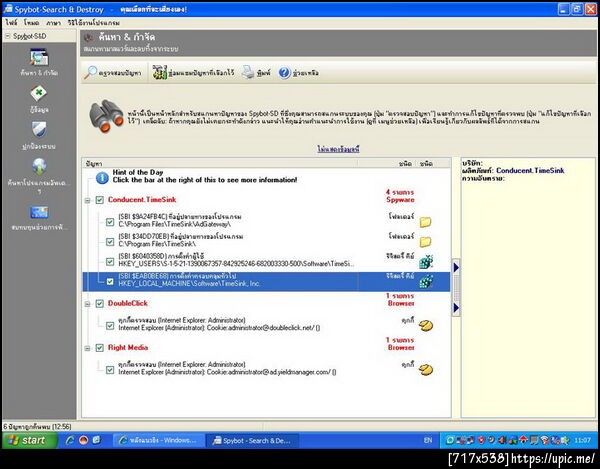Click the EN language indicator in taskbar
The image size is (600, 469).
click(428, 440)
